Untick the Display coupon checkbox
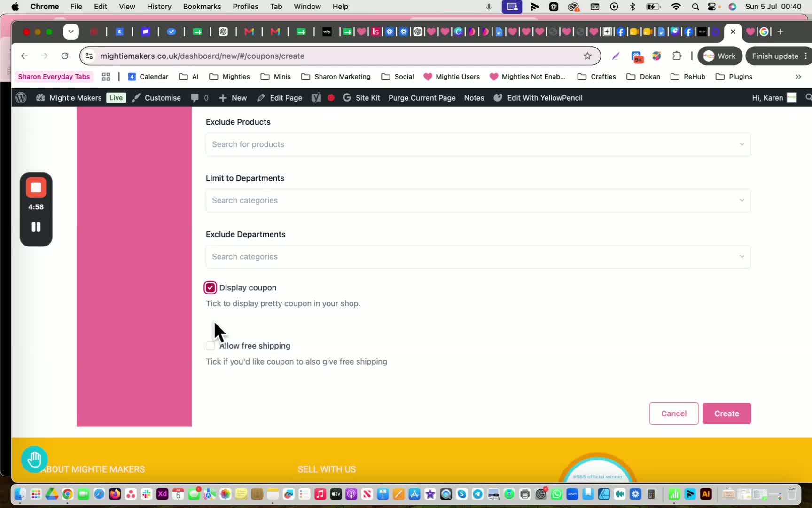Screen dimensions: 812x508 (x=210, y=287)
